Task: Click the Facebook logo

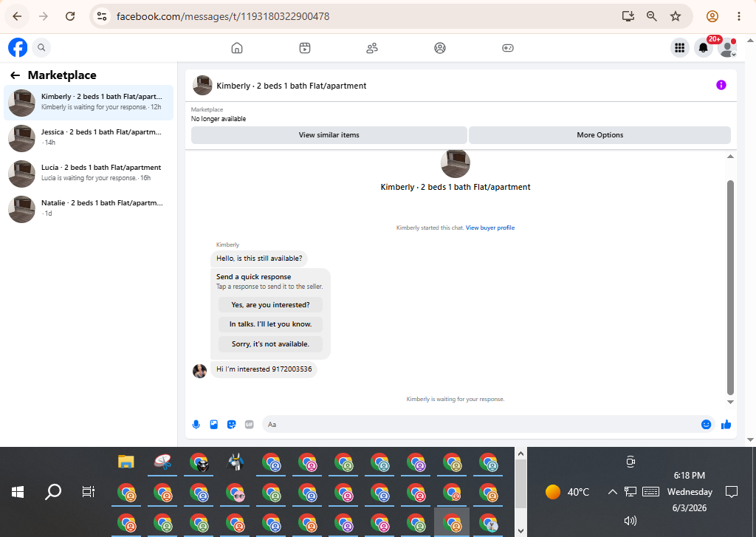Action: [x=18, y=48]
